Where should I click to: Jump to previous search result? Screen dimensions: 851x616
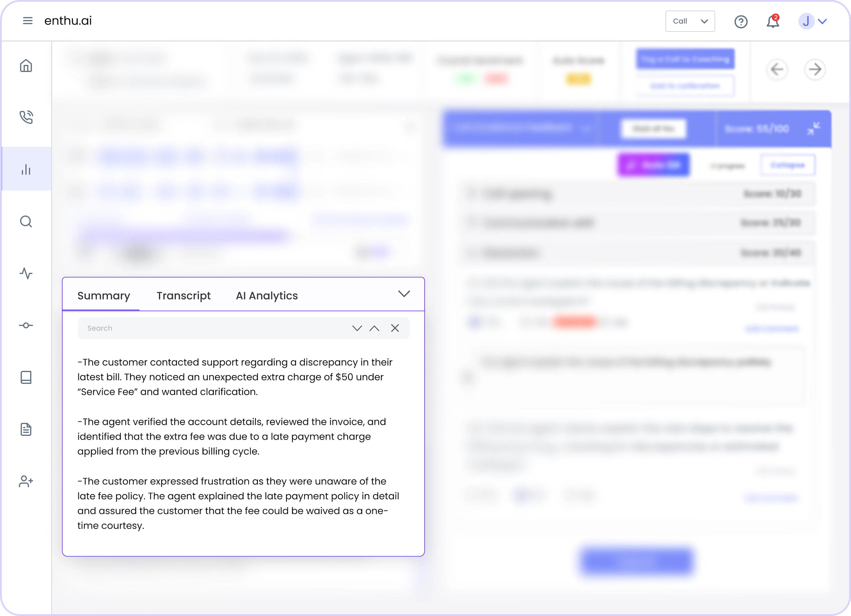point(374,328)
